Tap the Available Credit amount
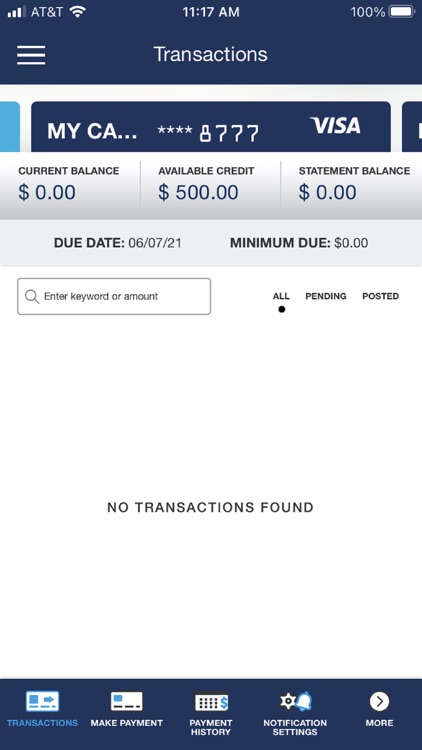Image resolution: width=422 pixels, height=750 pixels. [x=198, y=192]
